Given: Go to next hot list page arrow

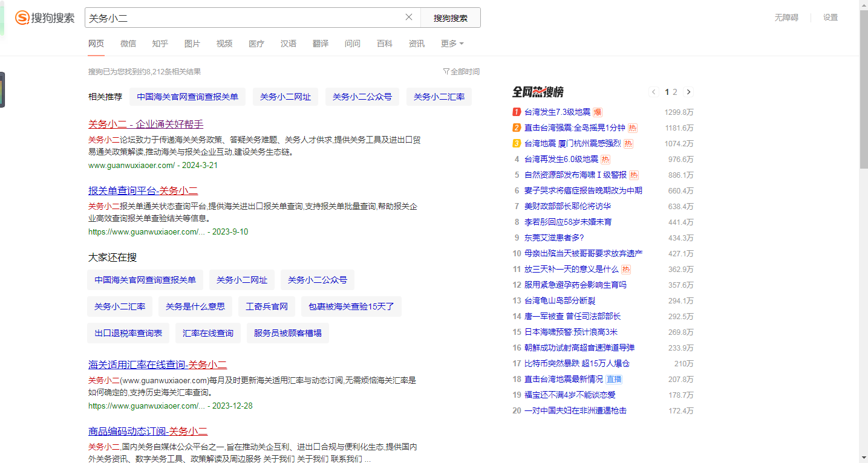Looking at the screenshot, I should [x=688, y=92].
